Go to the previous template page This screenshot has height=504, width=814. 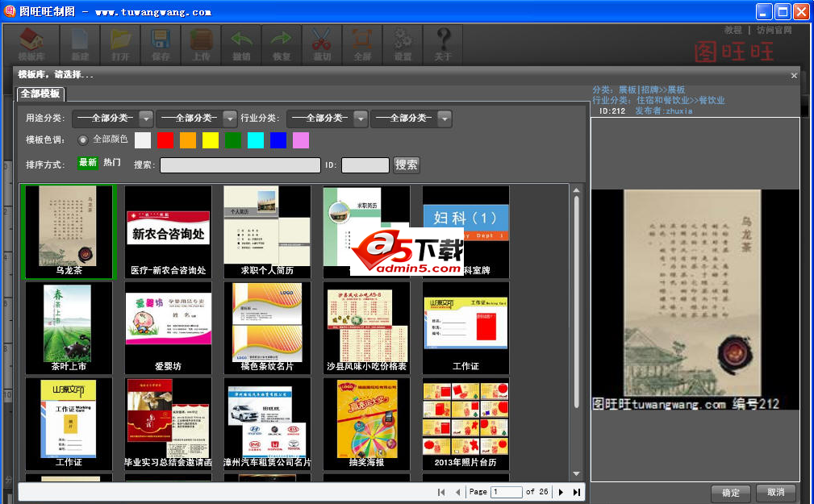(x=457, y=492)
